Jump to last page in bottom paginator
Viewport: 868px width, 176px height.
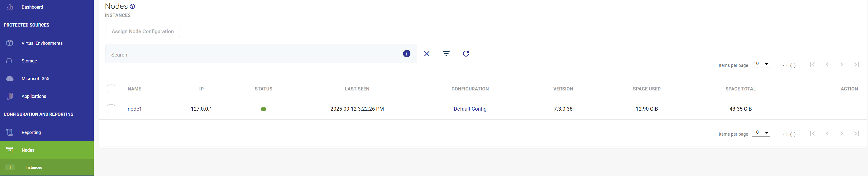pos(856,134)
